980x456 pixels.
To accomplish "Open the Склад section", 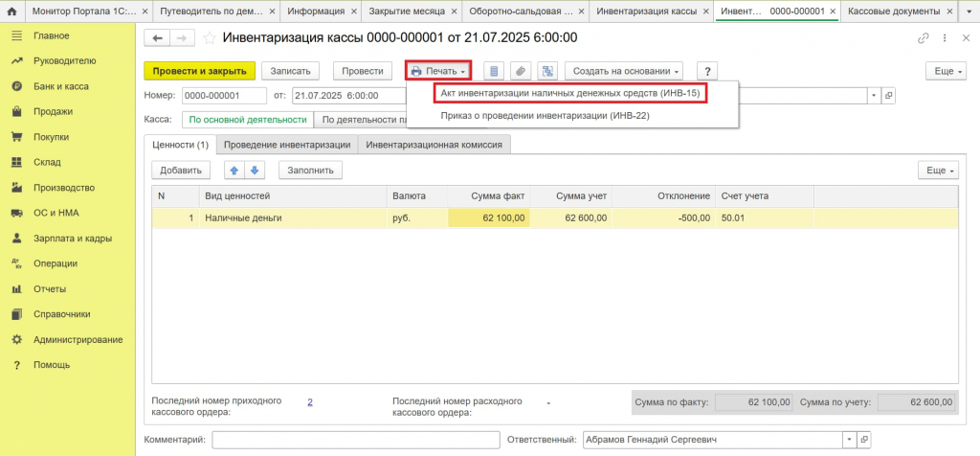I will pos(47,162).
